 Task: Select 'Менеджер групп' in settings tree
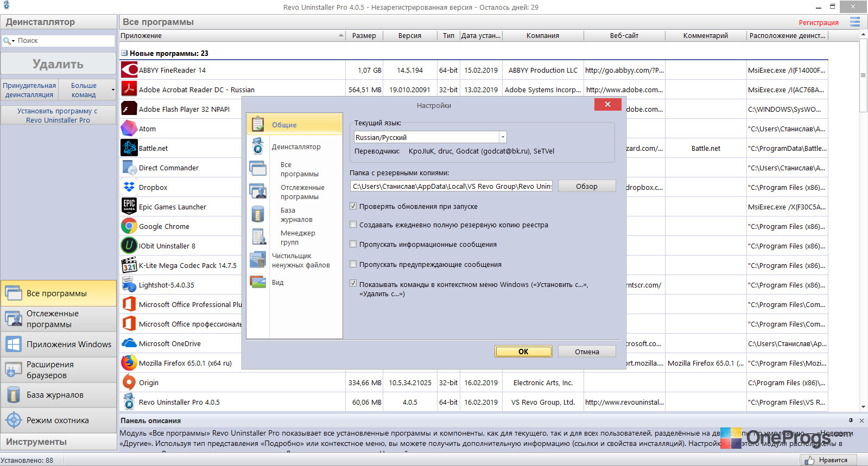coord(297,238)
